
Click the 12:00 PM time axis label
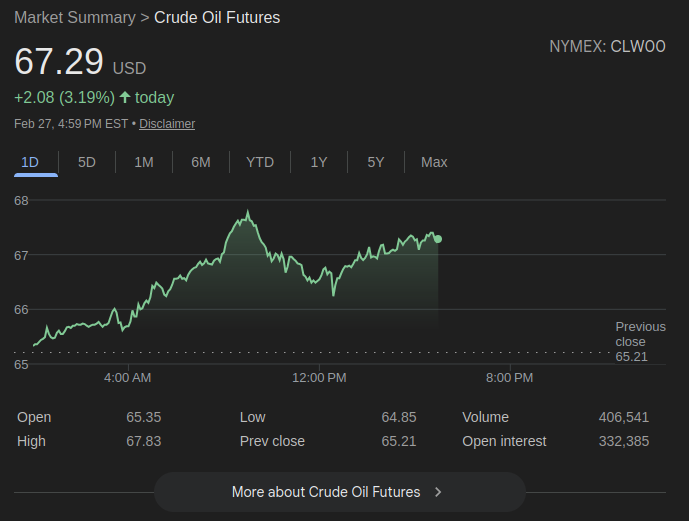(x=319, y=378)
